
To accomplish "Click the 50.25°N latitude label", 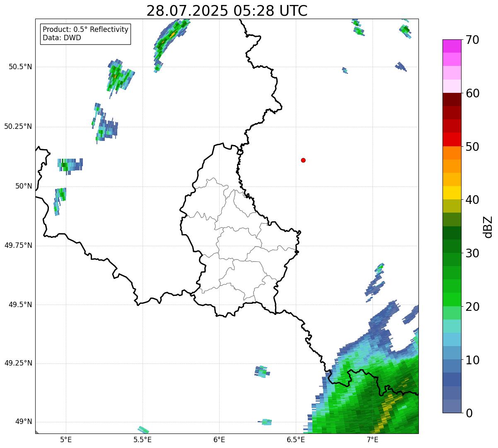I will pos(18,126).
